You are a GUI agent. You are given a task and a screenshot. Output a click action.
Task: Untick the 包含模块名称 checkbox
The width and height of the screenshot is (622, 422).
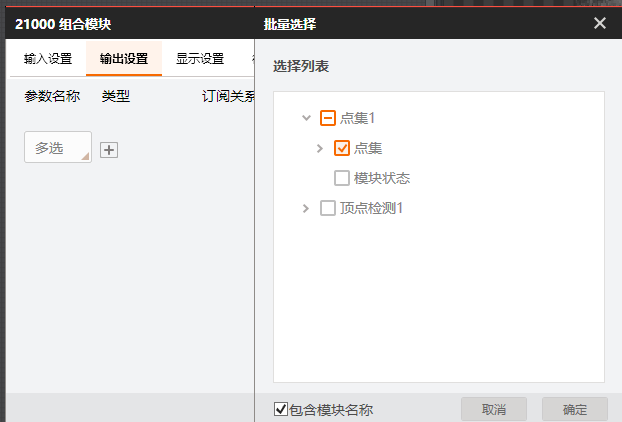click(281, 408)
